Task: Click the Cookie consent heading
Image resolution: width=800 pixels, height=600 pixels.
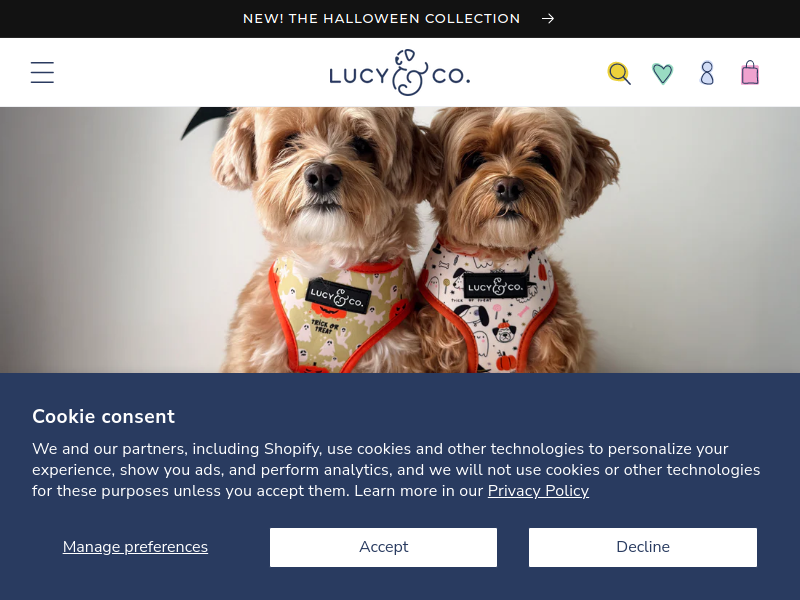Action: (104, 416)
